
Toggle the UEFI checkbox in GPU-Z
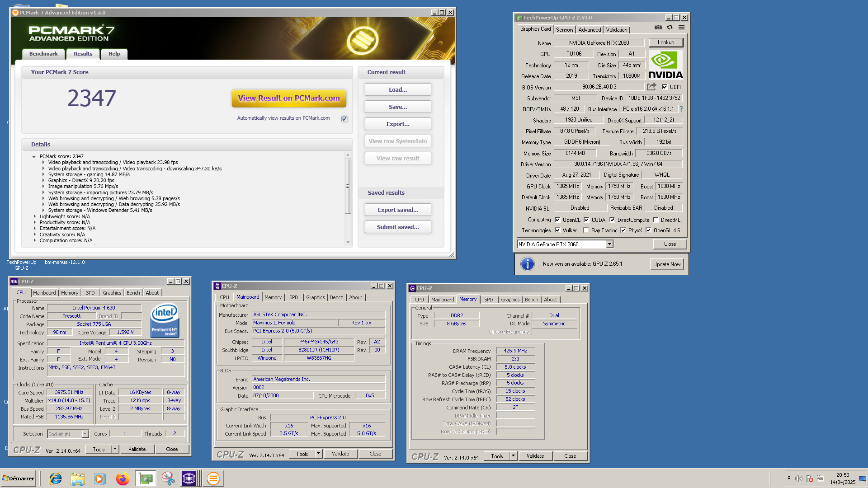point(665,87)
